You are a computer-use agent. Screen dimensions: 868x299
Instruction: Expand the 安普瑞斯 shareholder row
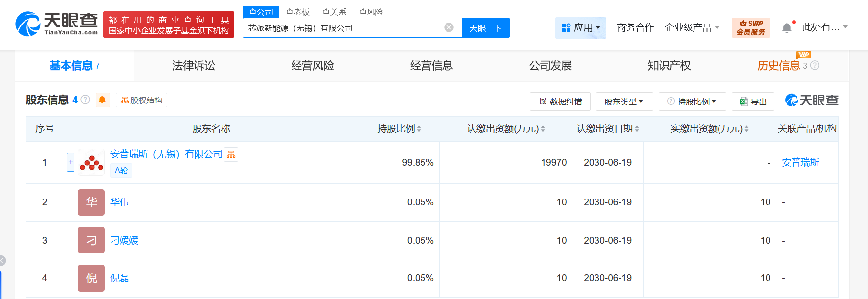click(71, 162)
